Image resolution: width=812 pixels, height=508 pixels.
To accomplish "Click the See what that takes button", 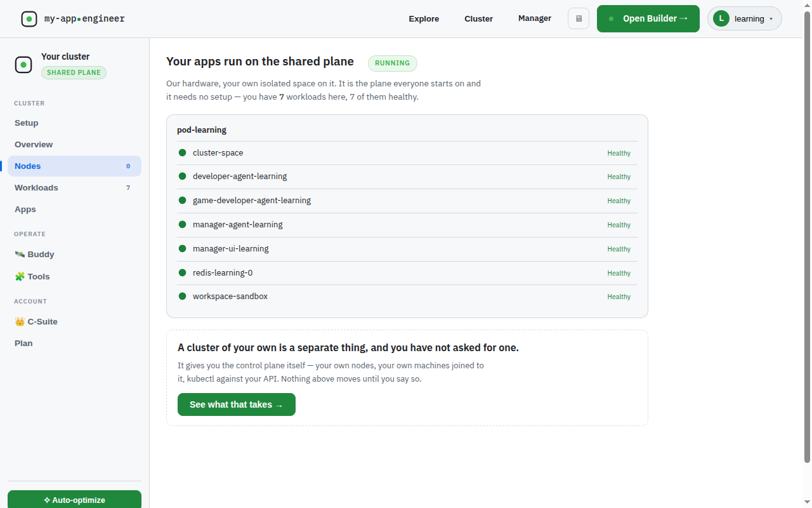I will (x=237, y=404).
